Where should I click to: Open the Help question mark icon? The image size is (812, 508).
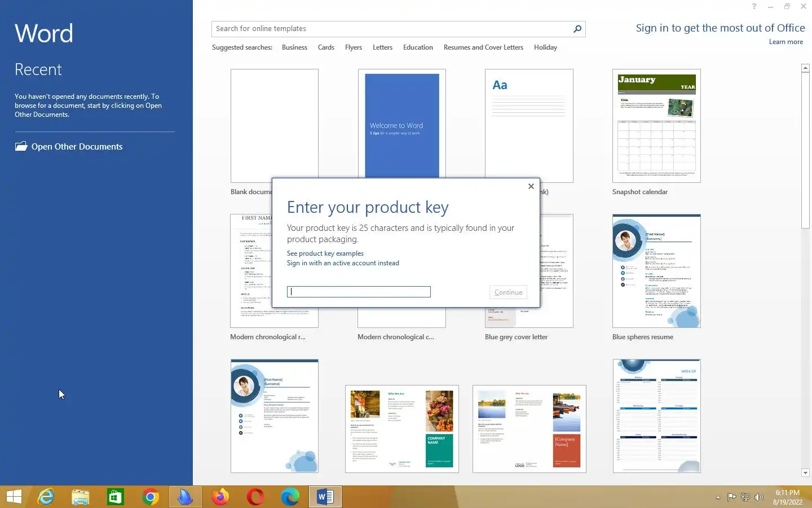tap(754, 6)
